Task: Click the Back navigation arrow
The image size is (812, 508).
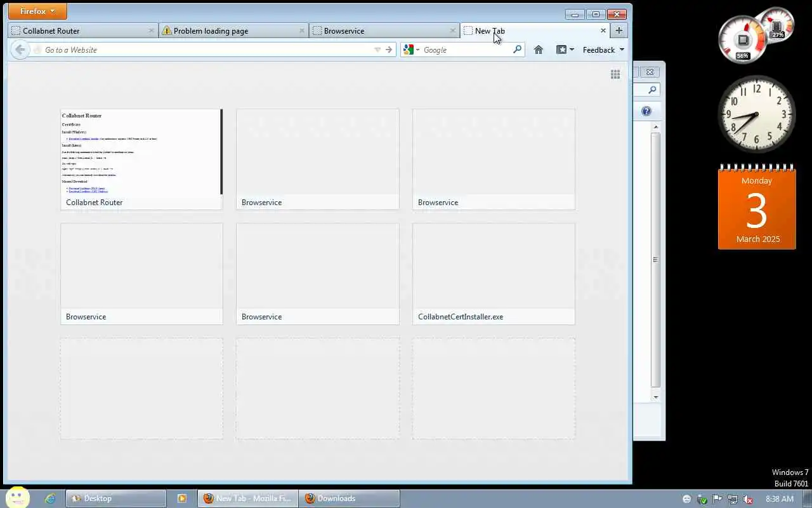Action: (x=20, y=50)
